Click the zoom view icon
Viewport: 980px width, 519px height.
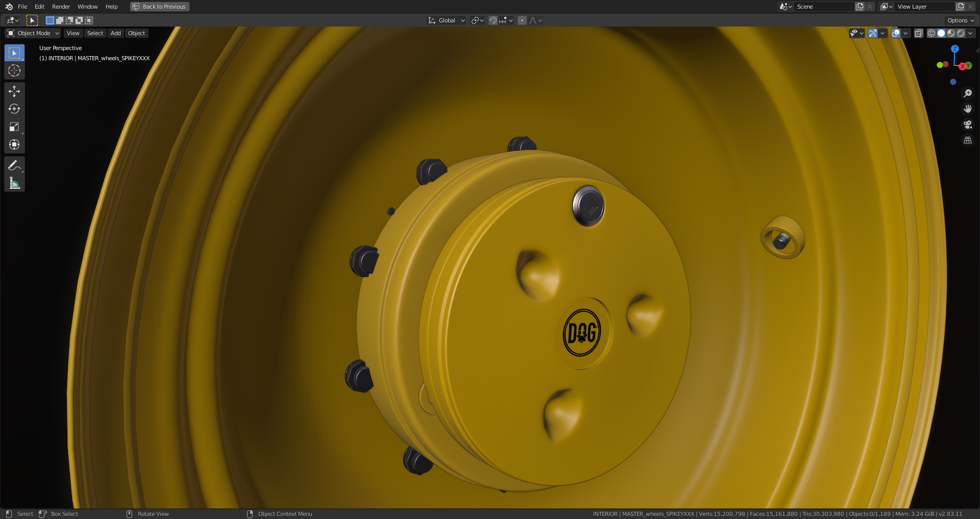[967, 93]
